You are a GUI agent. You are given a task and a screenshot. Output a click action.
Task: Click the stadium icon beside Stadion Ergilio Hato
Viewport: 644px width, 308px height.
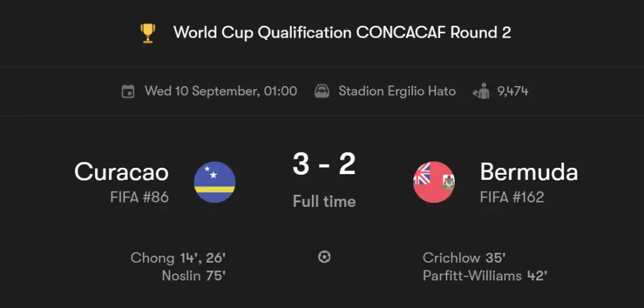click(322, 91)
